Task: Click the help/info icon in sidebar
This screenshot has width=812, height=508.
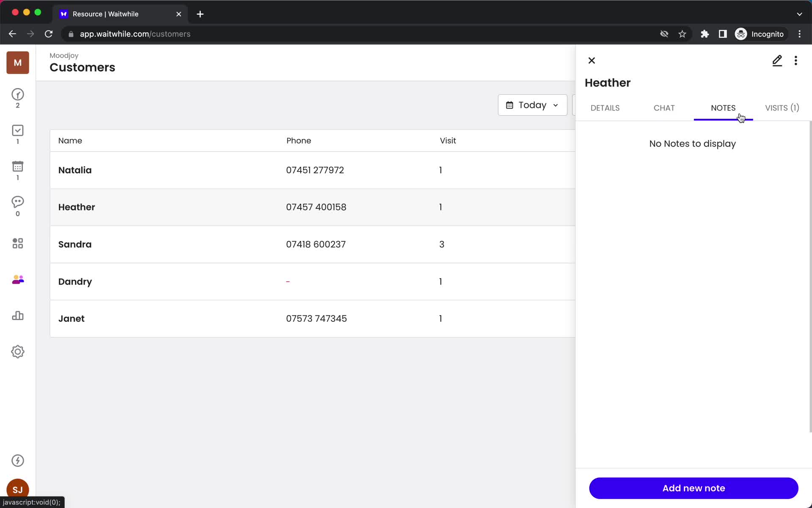Action: (x=17, y=460)
